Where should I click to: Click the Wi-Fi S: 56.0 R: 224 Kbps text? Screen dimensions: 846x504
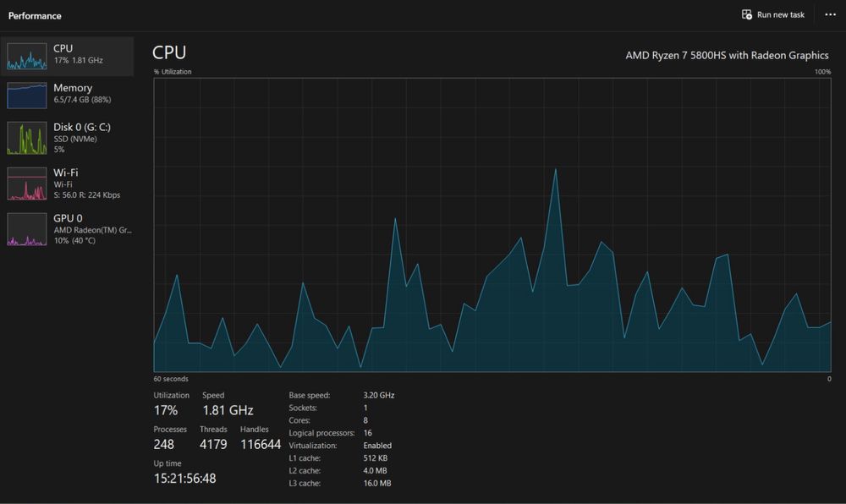(87, 195)
